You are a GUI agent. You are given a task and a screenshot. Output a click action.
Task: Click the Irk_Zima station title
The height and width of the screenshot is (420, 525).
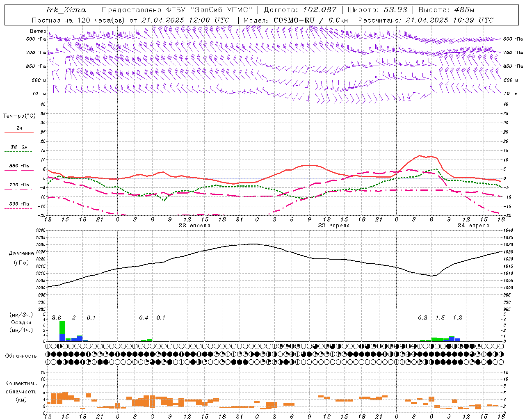[66, 10]
